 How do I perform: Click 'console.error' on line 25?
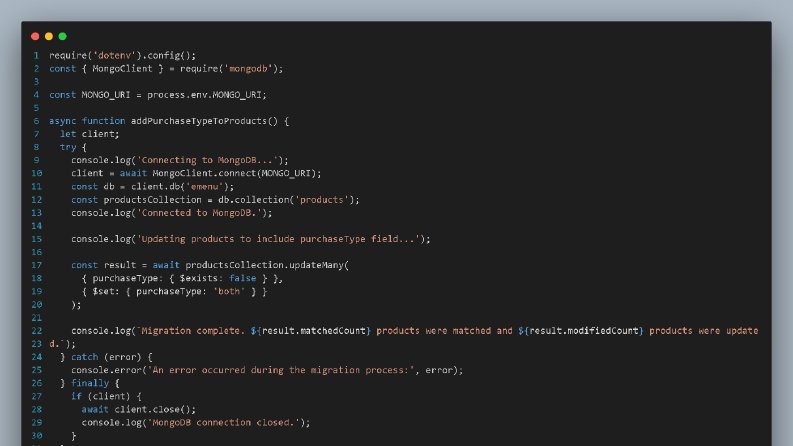coord(107,370)
